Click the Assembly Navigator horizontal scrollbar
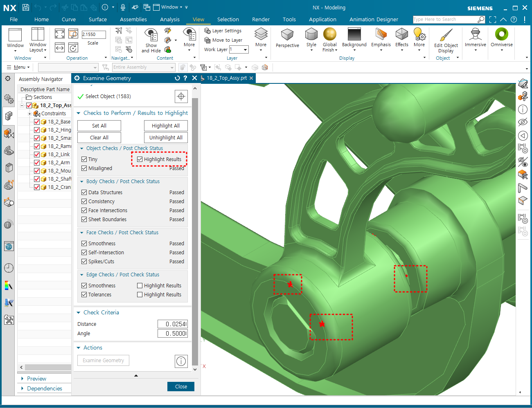Viewport: 532px width, 408px height. [x=48, y=367]
